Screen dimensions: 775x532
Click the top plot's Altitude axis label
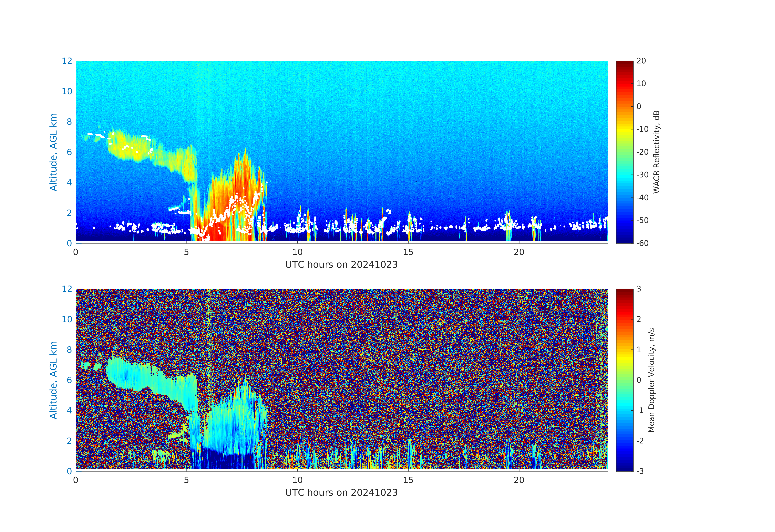[x=53, y=152]
